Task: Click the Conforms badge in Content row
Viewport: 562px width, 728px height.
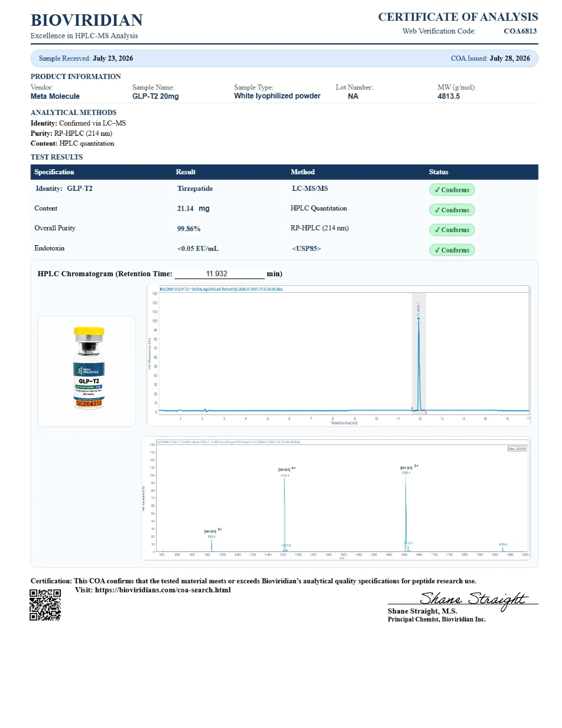Action: tap(452, 210)
